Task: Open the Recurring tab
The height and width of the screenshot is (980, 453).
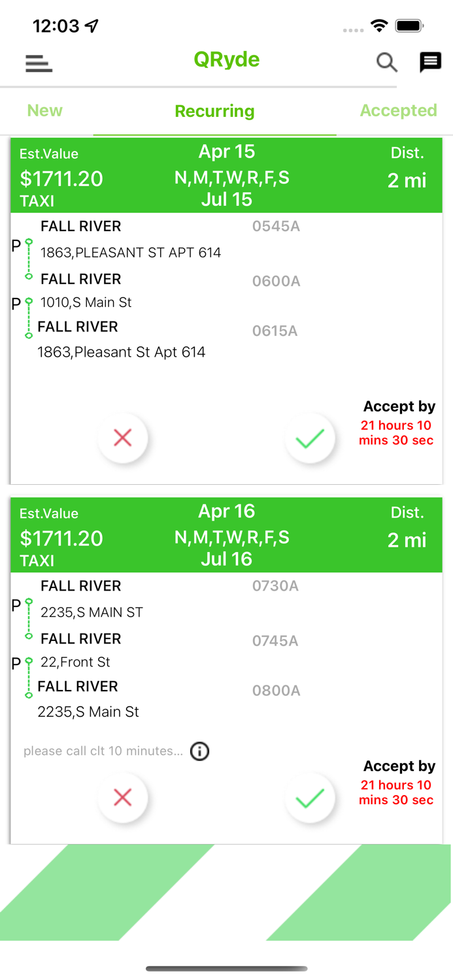Action: pyautogui.click(x=214, y=110)
